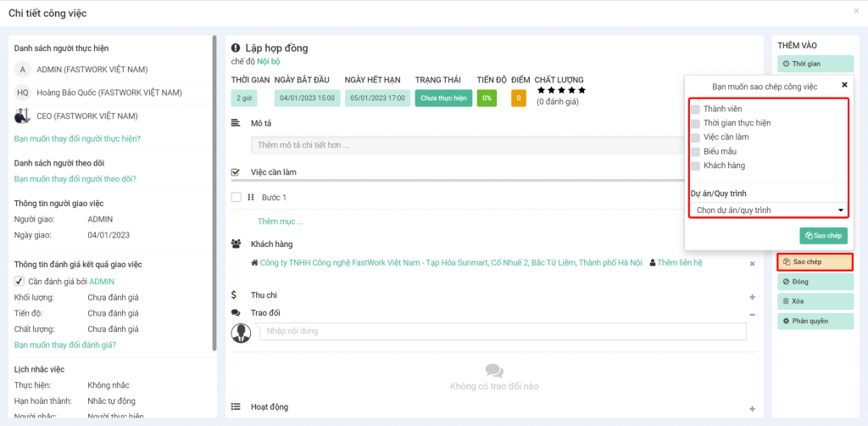Viewport: 868px width, 426px height.
Task: Toggle the Bước 1 checklist checkbox
Action: point(236,198)
